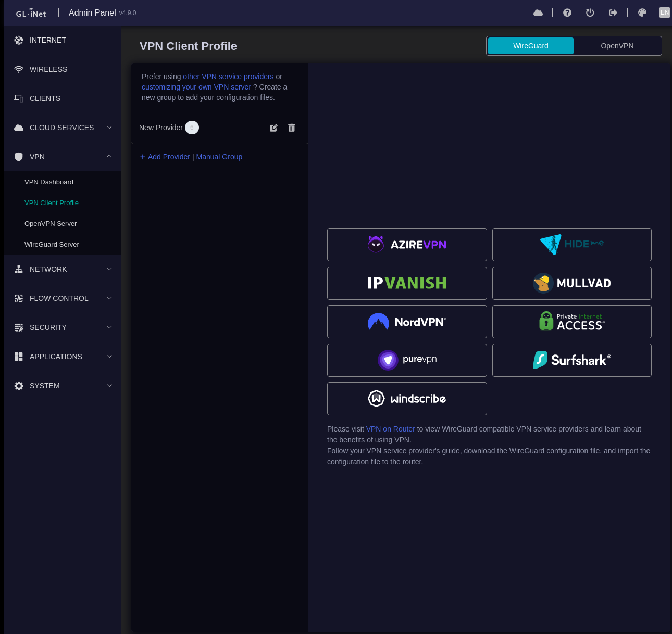Viewport: 672px width, 634px height.
Task: Pick Private Internet Access provider
Action: (572, 322)
